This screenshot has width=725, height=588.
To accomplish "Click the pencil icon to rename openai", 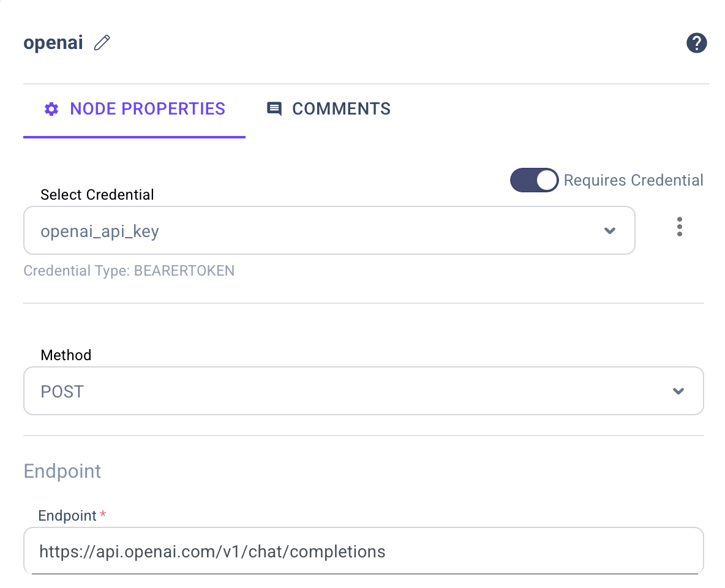I will 102,42.
